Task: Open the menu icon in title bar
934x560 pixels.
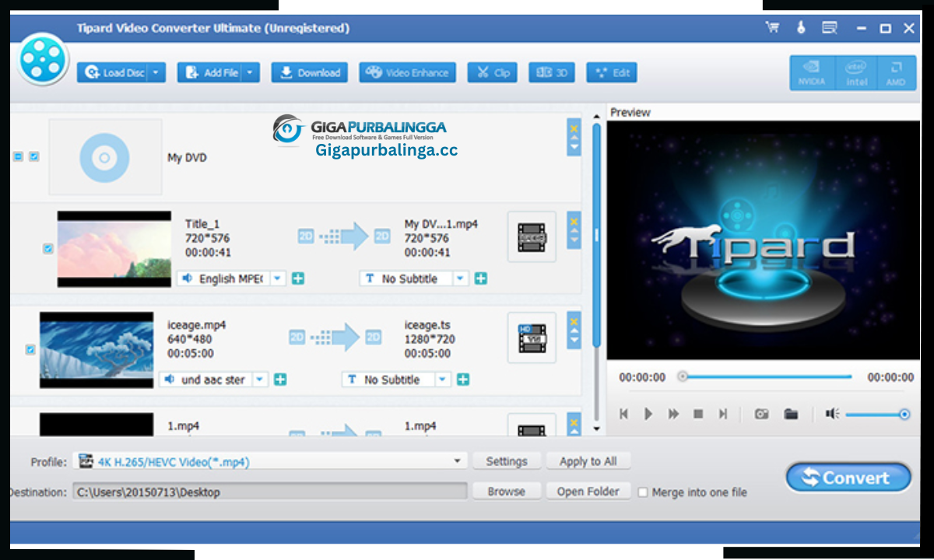Action: click(x=830, y=28)
